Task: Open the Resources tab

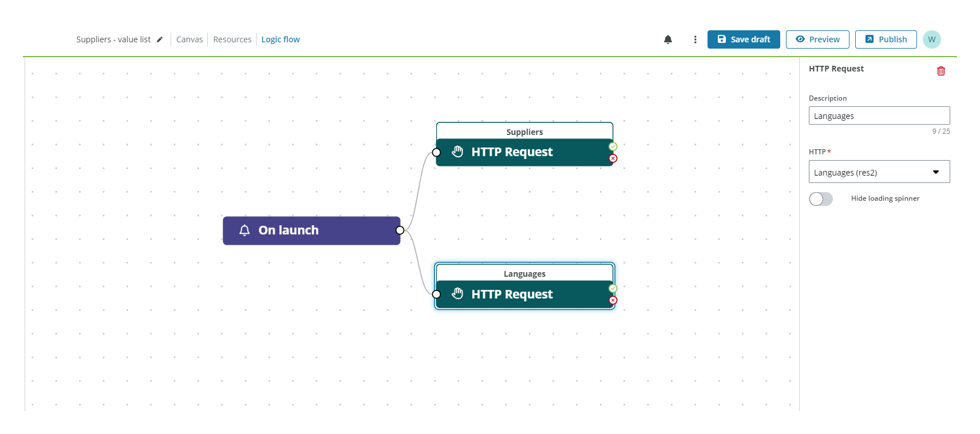Action: [232, 39]
